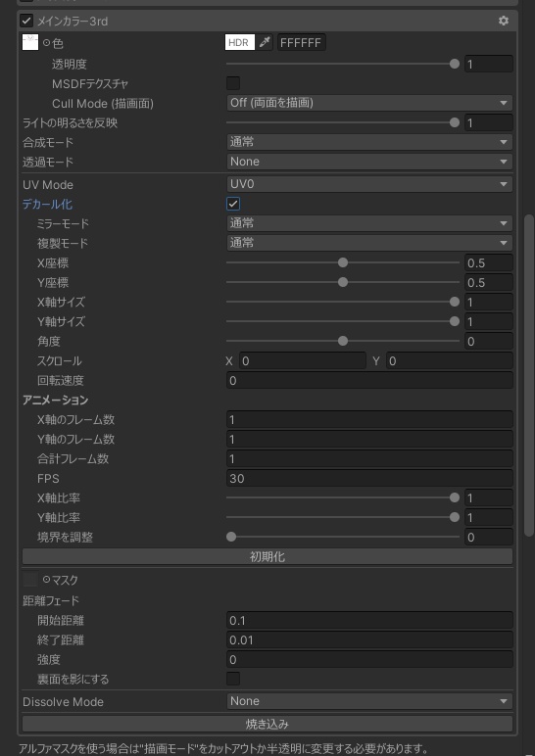Viewport: 535px width, 756px height.
Task: Click the デカール化 label text
Action: (x=47, y=205)
